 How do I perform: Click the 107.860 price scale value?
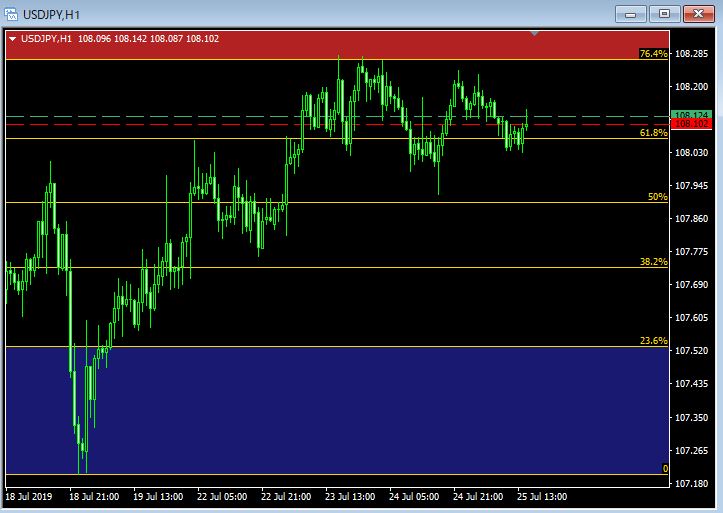pos(691,218)
